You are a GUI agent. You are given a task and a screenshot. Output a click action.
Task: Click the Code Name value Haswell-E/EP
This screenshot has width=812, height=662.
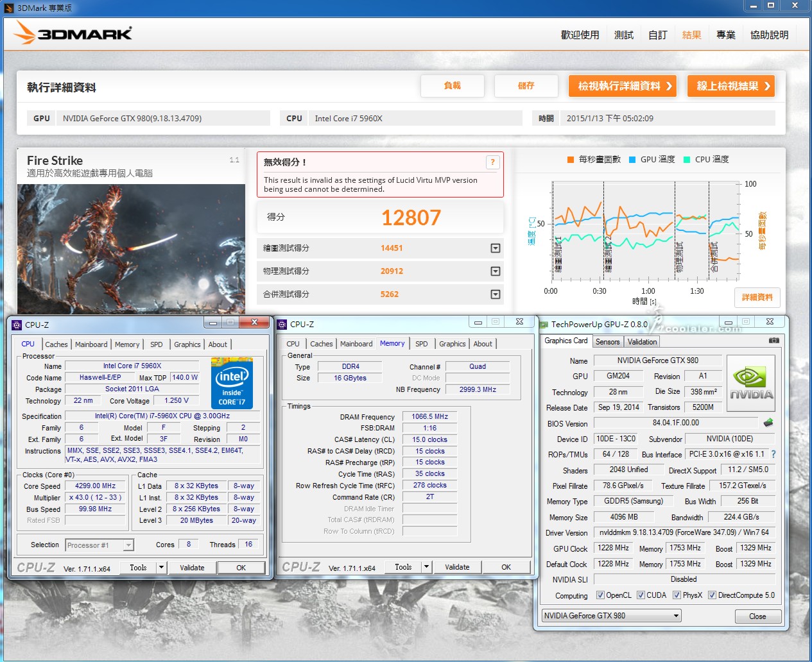[100, 378]
